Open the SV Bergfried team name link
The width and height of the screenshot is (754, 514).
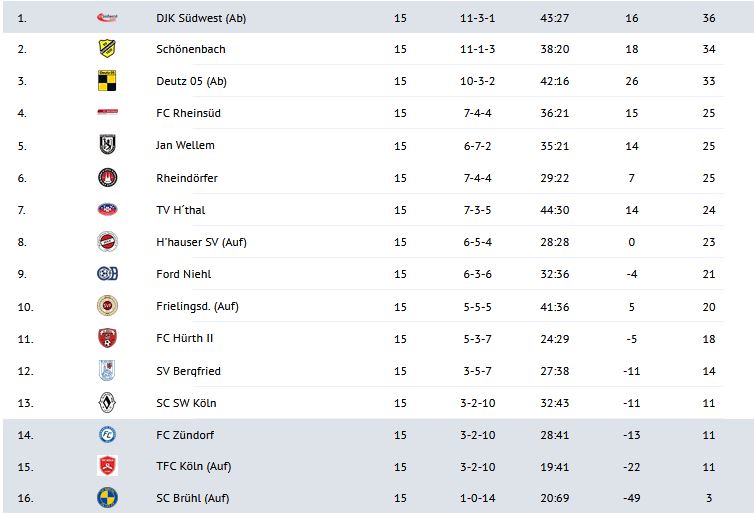[x=189, y=371]
